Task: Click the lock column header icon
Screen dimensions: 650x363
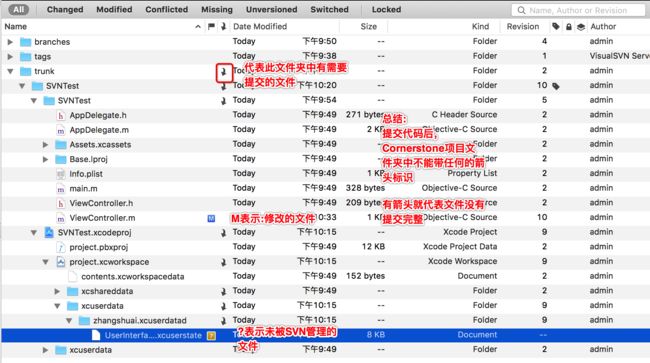Action: click(x=569, y=27)
